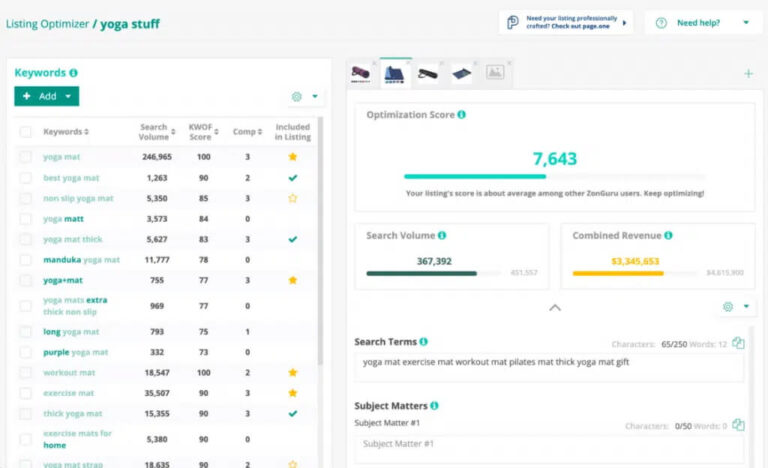Screen dimensions: 768x468
Task: Copy the Subject Matter #1 text
Action: pyautogui.click(x=738, y=425)
